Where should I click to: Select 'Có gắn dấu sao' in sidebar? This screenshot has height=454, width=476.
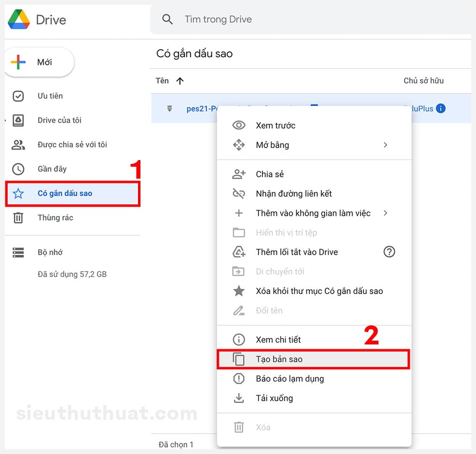tap(72, 193)
